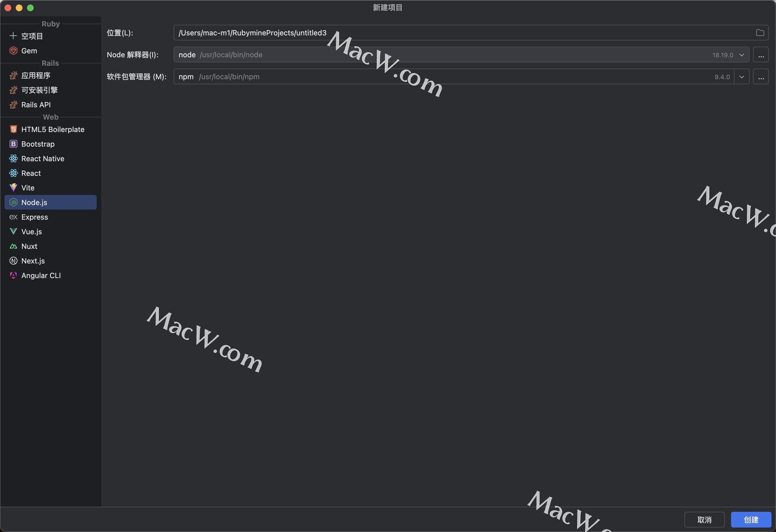
Task: Click the 取消 cancel button
Action: [x=704, y=519]
